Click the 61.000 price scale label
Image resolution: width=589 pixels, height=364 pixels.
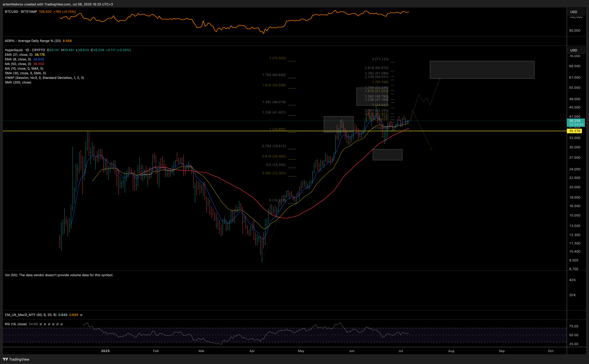(x=575, y=77)
